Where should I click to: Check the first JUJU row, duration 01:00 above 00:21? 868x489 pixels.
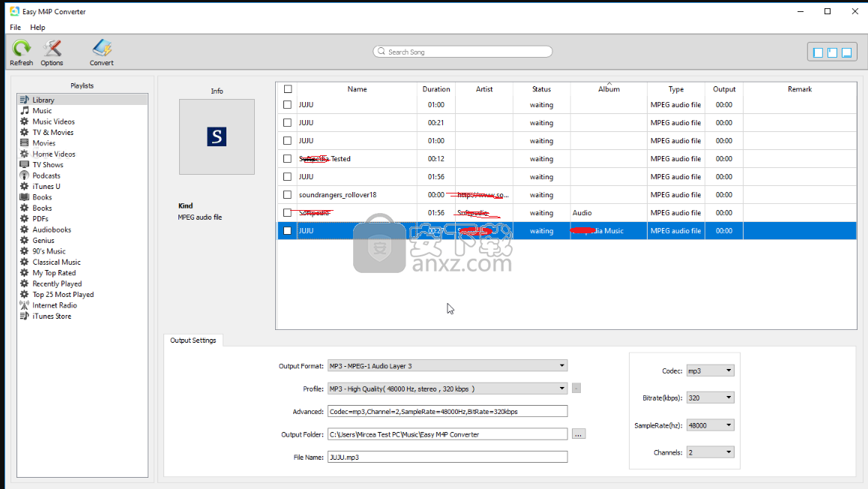pos(287,105)
